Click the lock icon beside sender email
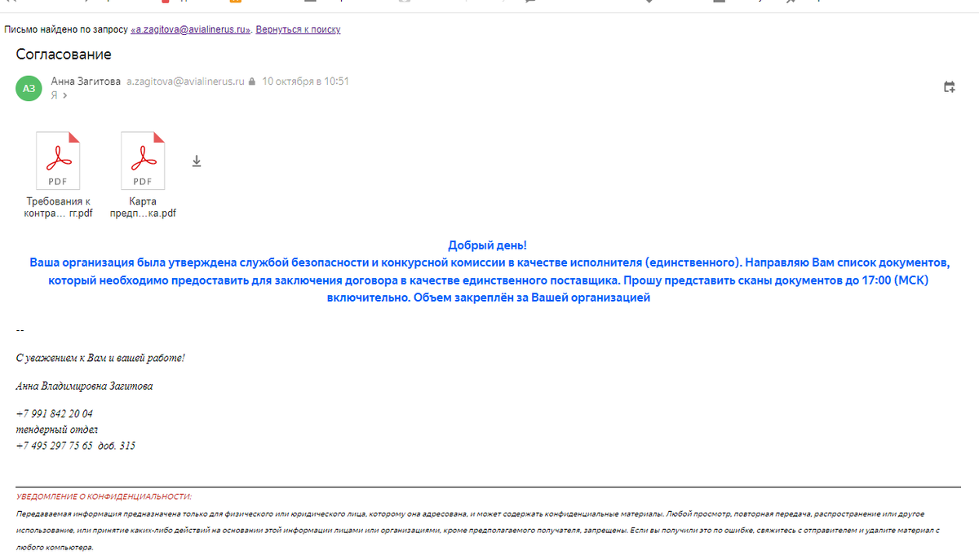This screenshot has width=979, height=560. (x=252, y=82)
